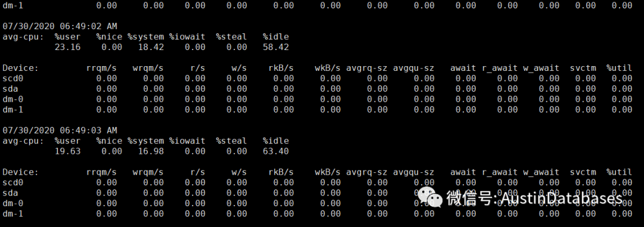Click the %user value 23.16

(x=68, y=47)
